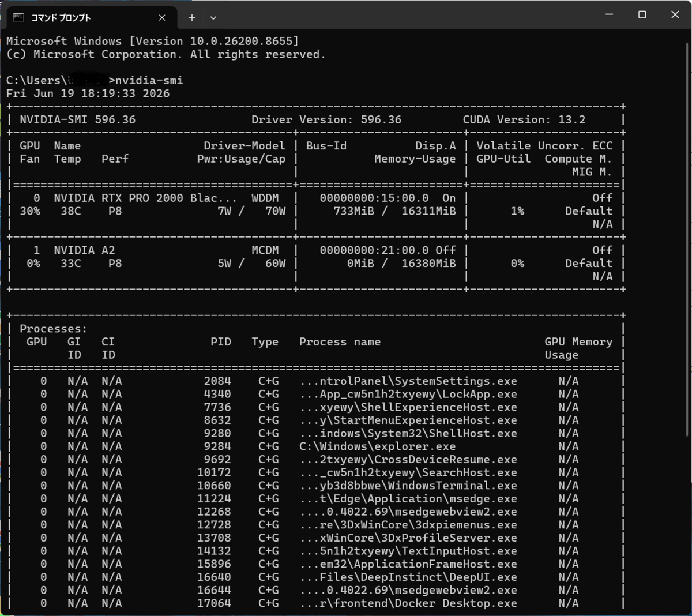
Task: Close the コマンド プロンプト tab
Action: pyautogui.click(x=162, y=18)
